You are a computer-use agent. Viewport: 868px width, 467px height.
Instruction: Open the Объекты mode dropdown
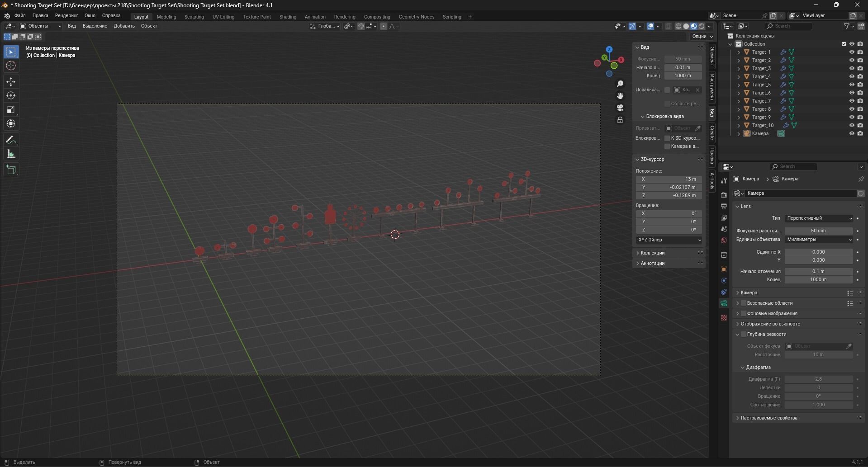(x=41, y=26)
